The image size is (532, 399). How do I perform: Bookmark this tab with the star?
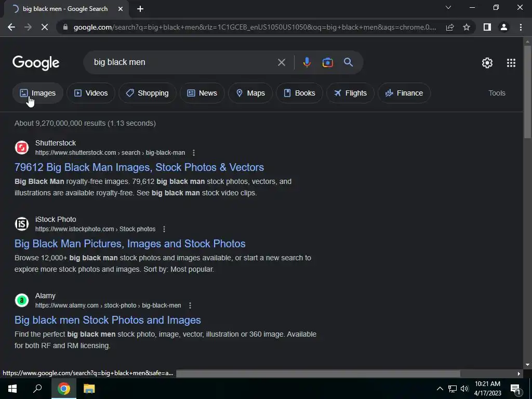467,27
